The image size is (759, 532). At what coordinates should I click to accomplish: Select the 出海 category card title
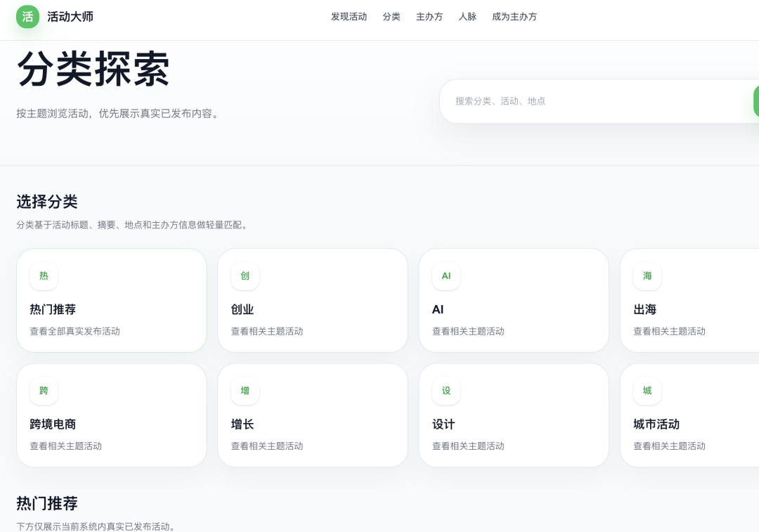[644, 309]
